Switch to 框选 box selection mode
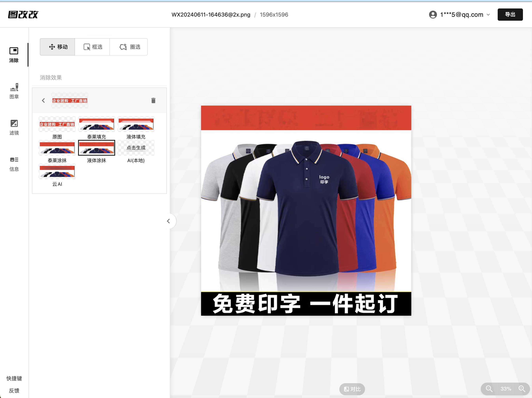 tap(93, 47)
